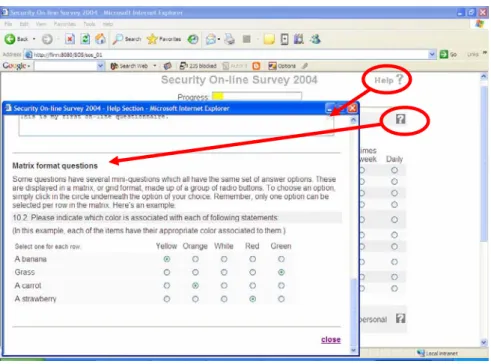The height and width of the screenshot is (364, 491).
Task: Click the orange Blogger icon
Action: pos(256,66)
